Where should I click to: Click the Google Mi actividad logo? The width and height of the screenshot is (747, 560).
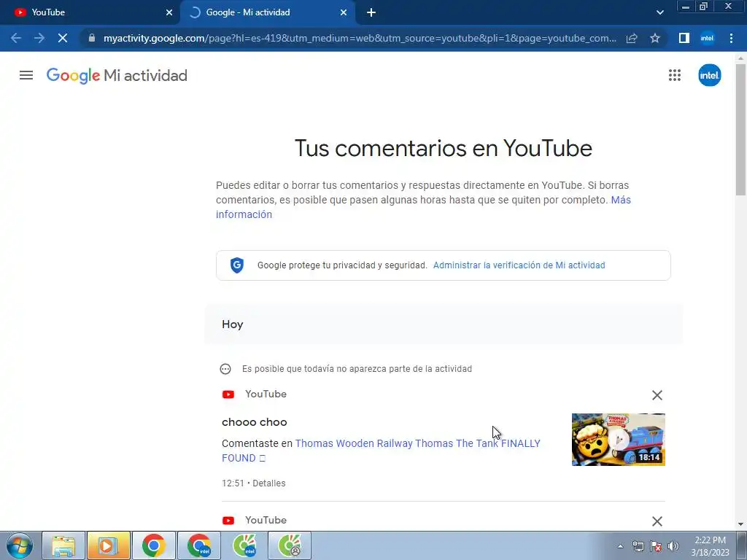point(117,75)
